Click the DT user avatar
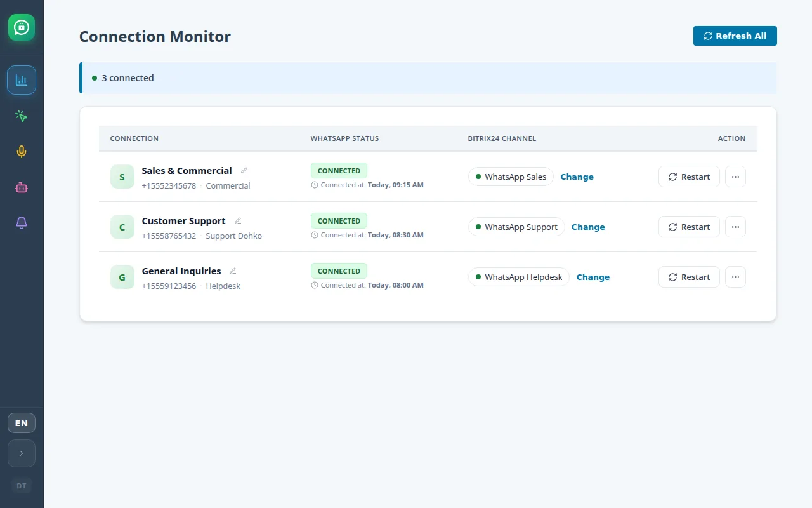The height and width of the screenshot is (508, 812). tap(22, 486)
